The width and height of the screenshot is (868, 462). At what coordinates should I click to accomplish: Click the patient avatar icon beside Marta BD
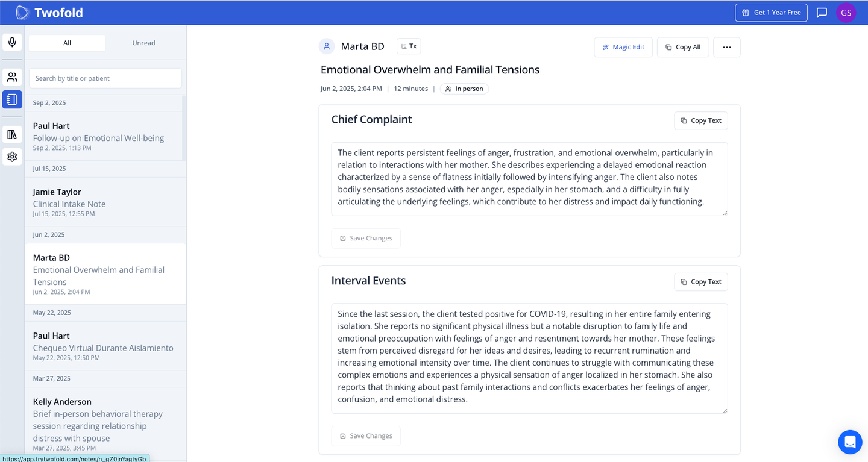(327, 46)
